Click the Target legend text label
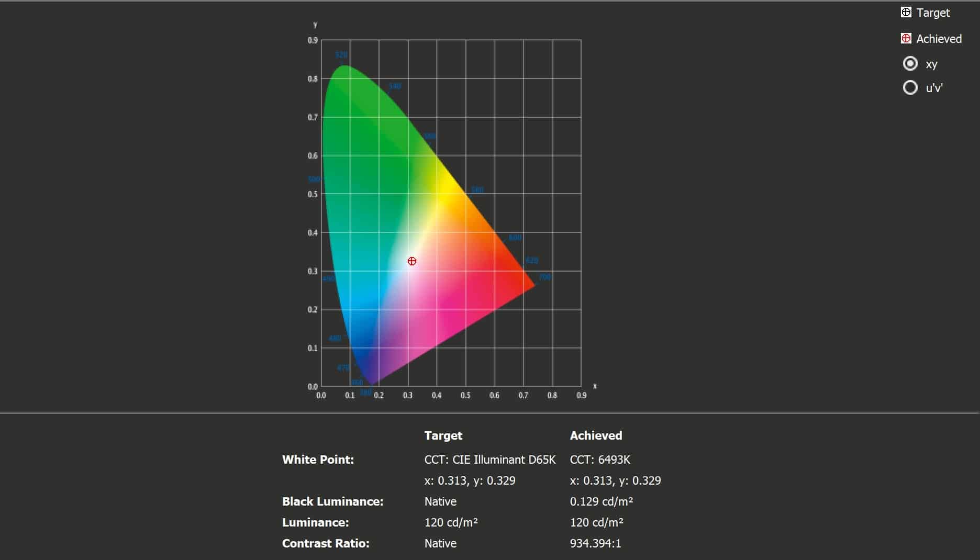The width and height of the screenshot is (980, 560). click(x=933, y=13)
